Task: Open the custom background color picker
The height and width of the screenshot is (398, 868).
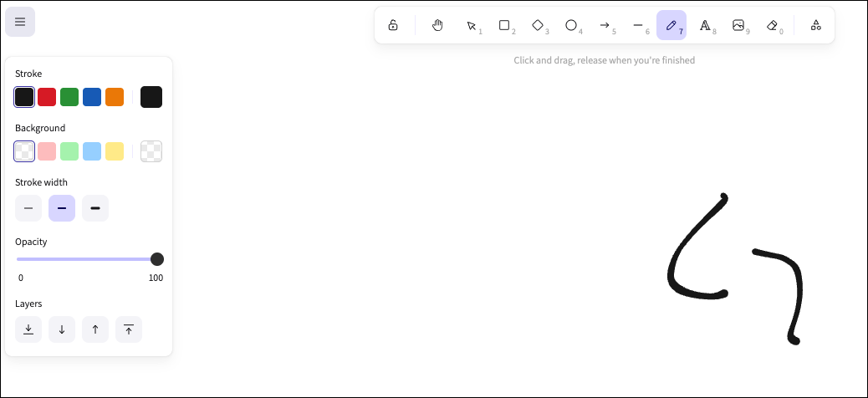Action: pos(151,151)
